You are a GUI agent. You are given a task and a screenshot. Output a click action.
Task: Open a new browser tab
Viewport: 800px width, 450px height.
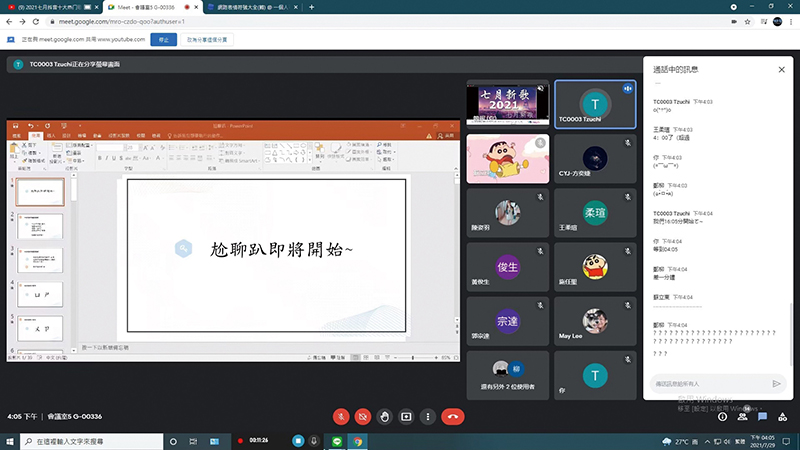[311, 7]
